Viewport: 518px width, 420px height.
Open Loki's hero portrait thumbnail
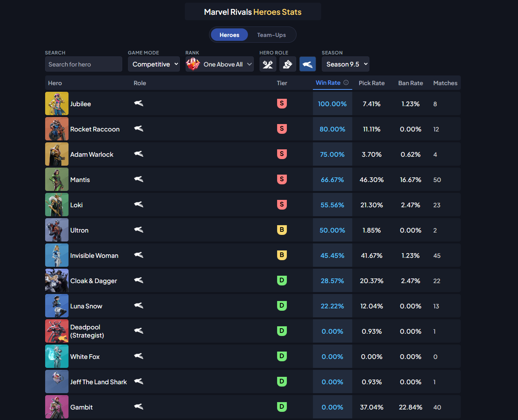(57, 205)
